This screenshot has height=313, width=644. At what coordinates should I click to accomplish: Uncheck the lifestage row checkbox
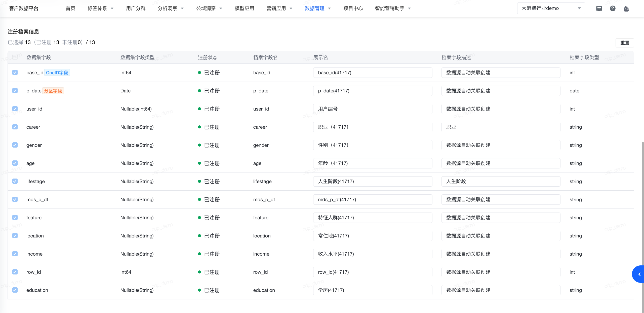(15, 181)
